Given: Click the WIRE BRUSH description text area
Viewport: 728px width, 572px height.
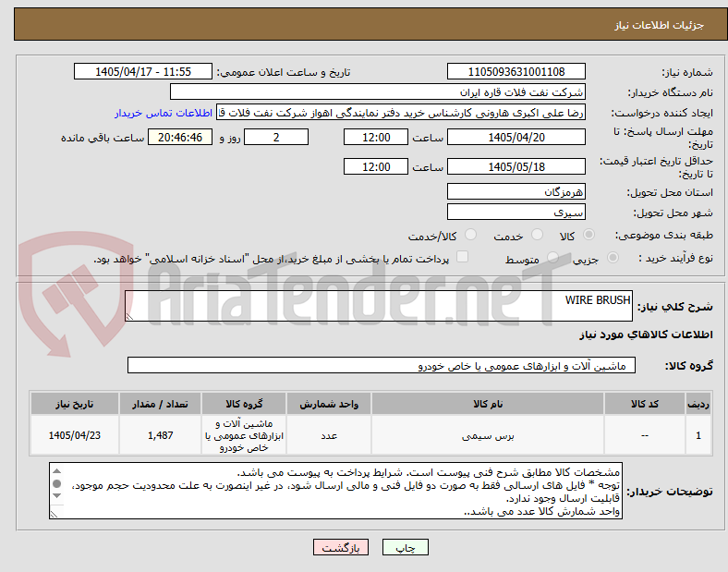Looking at the screenshot, I should pos(379,306).
